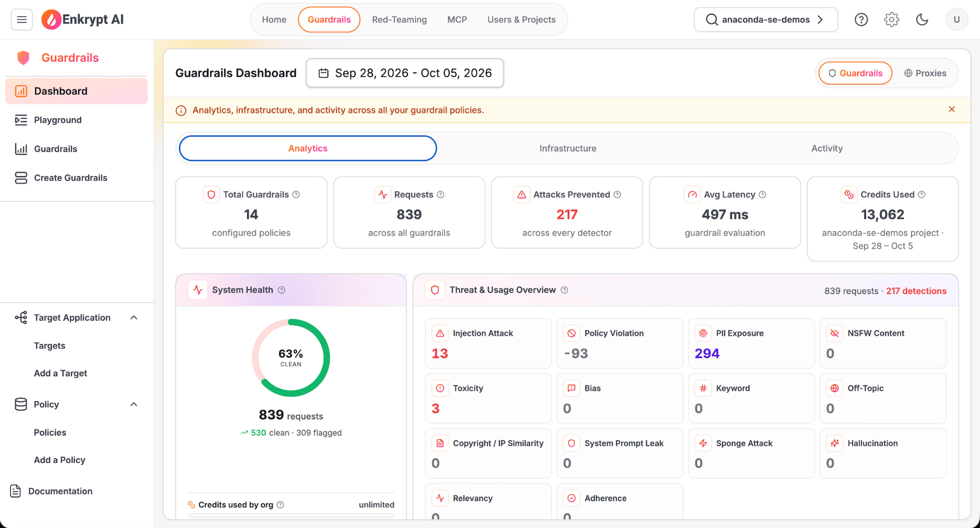Image resolution: width=980 pixels, height=528 pixels.
Task: Click info icon beside Attacks Prevented
Action: tap(617, 195)
